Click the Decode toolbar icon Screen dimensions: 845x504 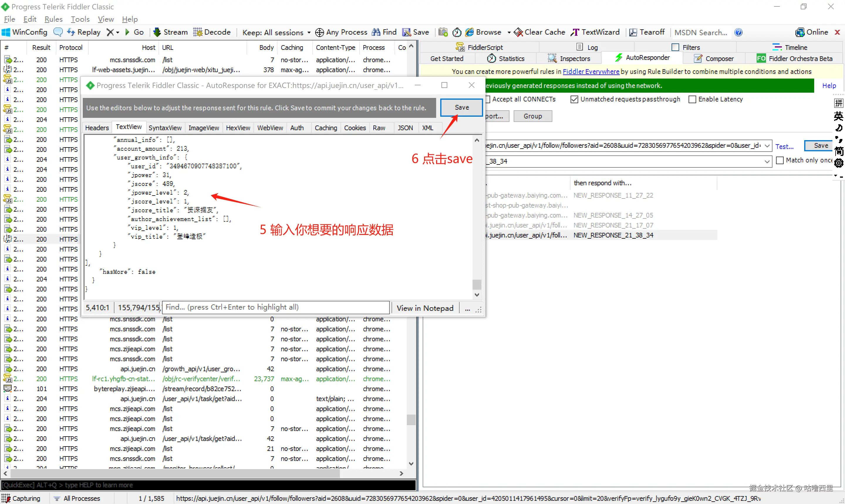pyautogui.click(x=198, y=32)
